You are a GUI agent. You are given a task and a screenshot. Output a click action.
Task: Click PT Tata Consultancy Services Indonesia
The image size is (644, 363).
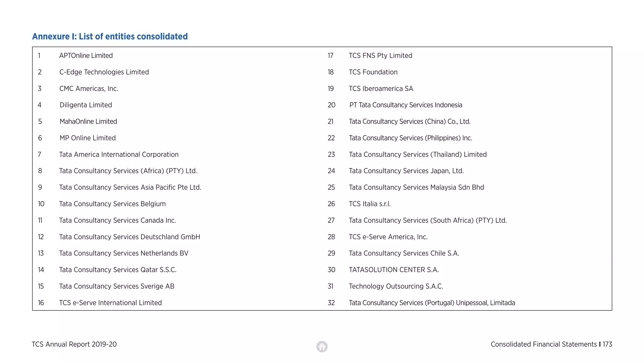pos(406,105)
